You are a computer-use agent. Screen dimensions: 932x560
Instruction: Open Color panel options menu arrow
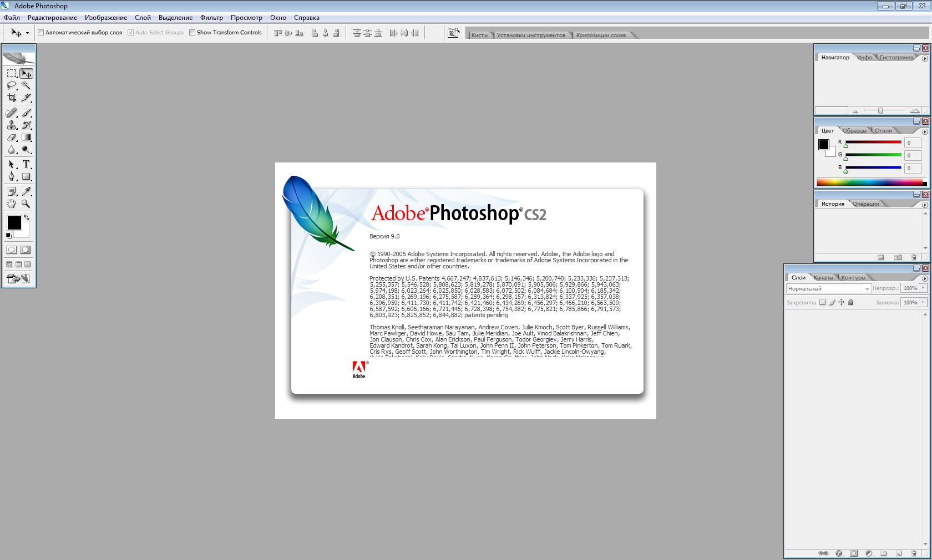click(x=925, y=131)
